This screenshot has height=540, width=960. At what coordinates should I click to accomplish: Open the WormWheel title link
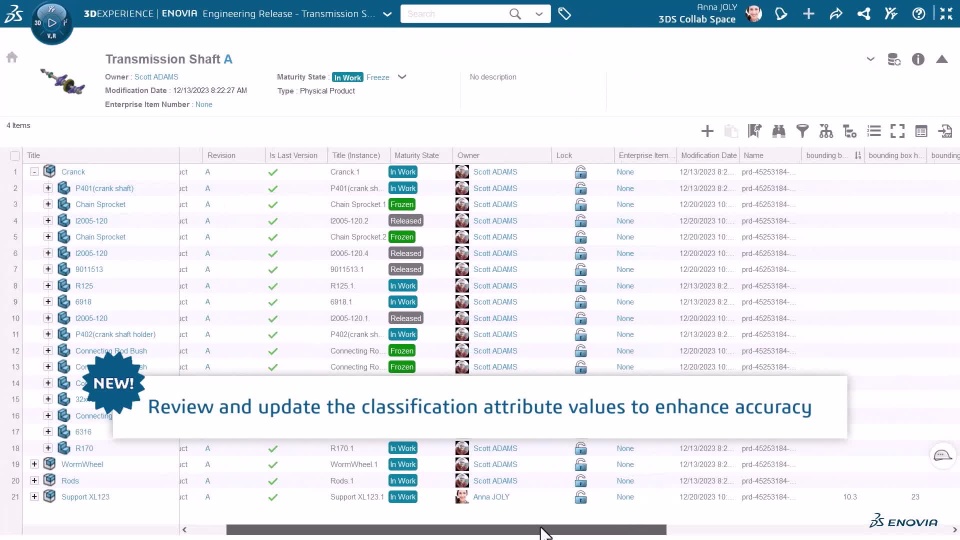[82, 464]
